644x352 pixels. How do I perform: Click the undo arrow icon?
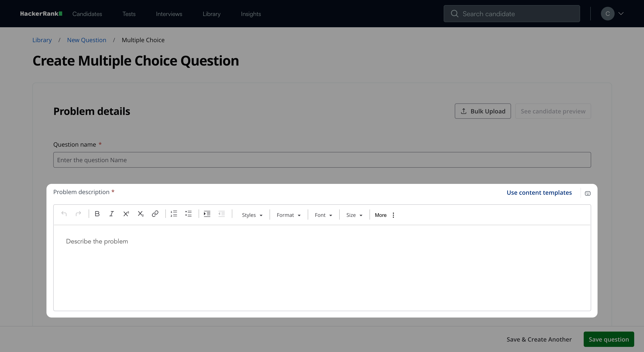coord(64,214)
